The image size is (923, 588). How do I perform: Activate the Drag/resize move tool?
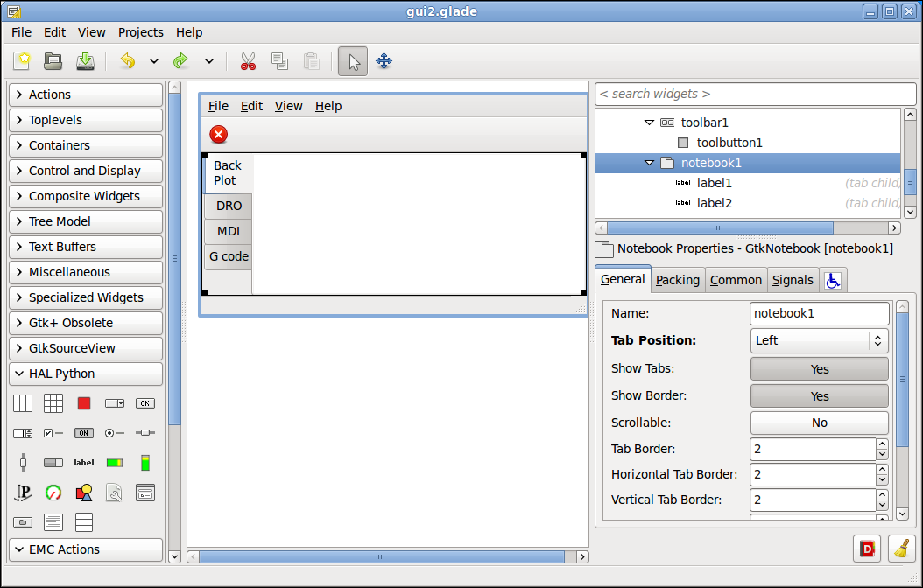384,60
